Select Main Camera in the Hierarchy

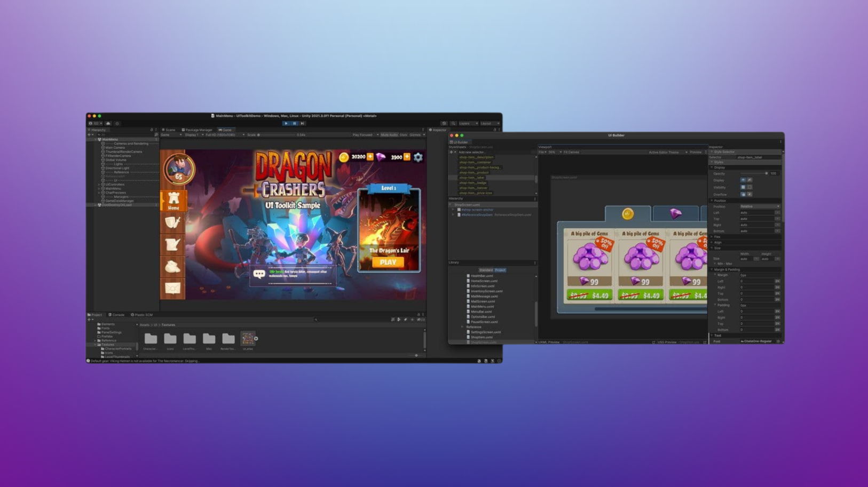point(115,148)
